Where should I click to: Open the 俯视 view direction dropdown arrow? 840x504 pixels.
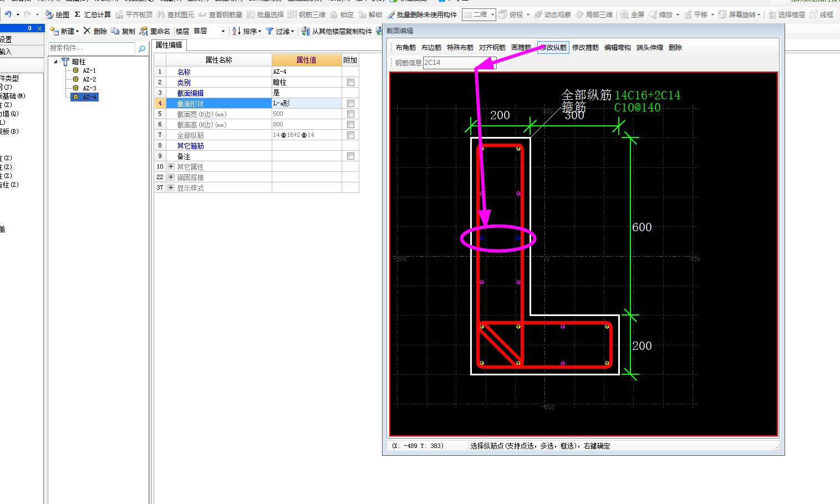tap(528, 15)
